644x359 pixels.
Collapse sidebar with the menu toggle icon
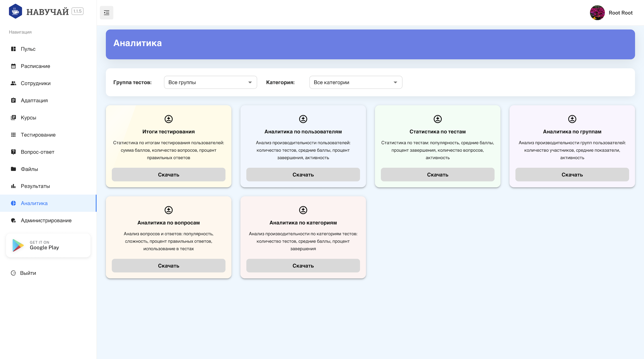pyautogui.click(x=106, y=13)
